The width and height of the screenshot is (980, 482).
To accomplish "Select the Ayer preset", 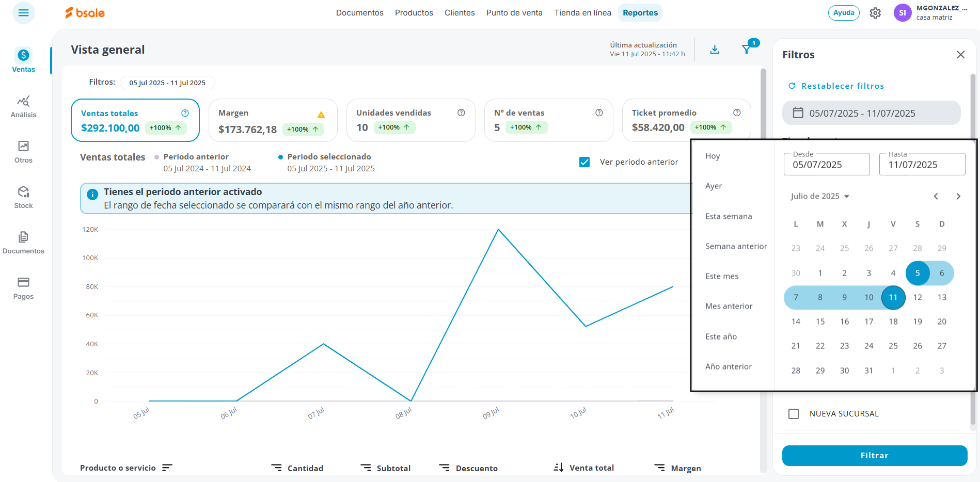I will [x=714, y=186].
